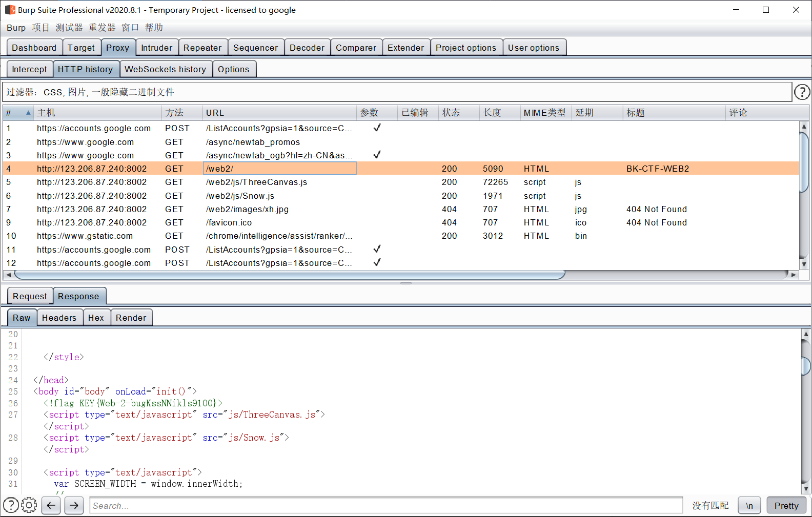Image resolution: width=812 pixels, height=517 pixels.
Task: Click the response Search field
Action: 386,505
